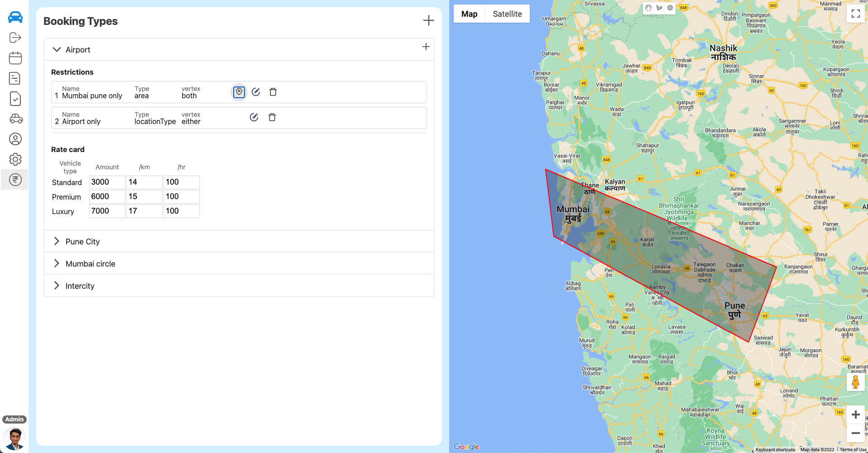Switch to the Map view tab
This screenshot has height=453, width=868.
pyautogui.click(x=469, y=14)
